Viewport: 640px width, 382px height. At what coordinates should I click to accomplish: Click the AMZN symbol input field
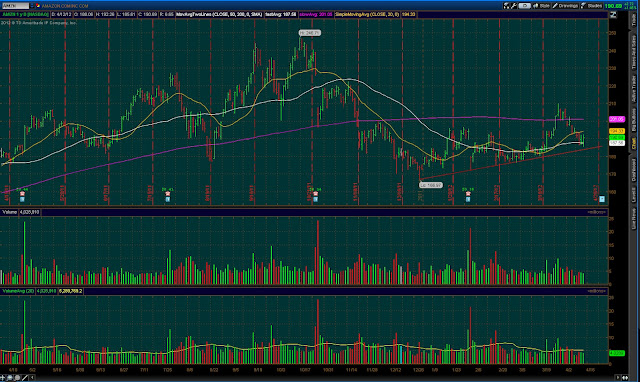click(x=15, y=6)
